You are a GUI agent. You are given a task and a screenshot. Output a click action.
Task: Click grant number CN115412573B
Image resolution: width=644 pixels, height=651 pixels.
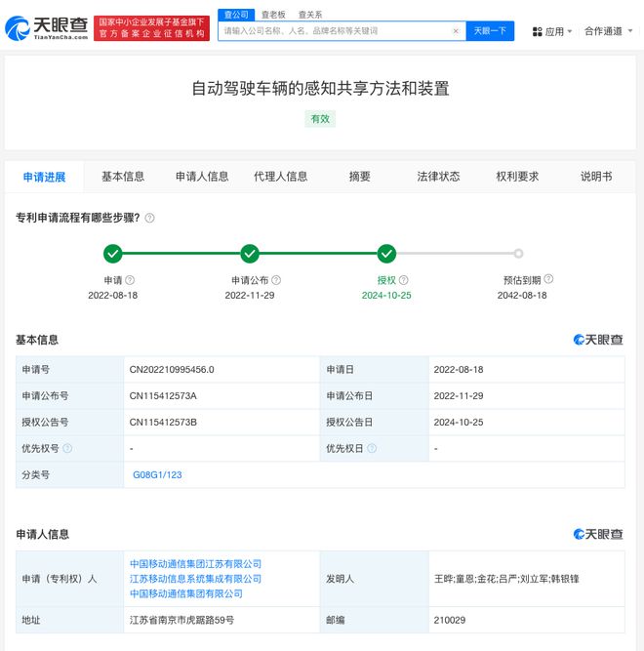point(163,423)
